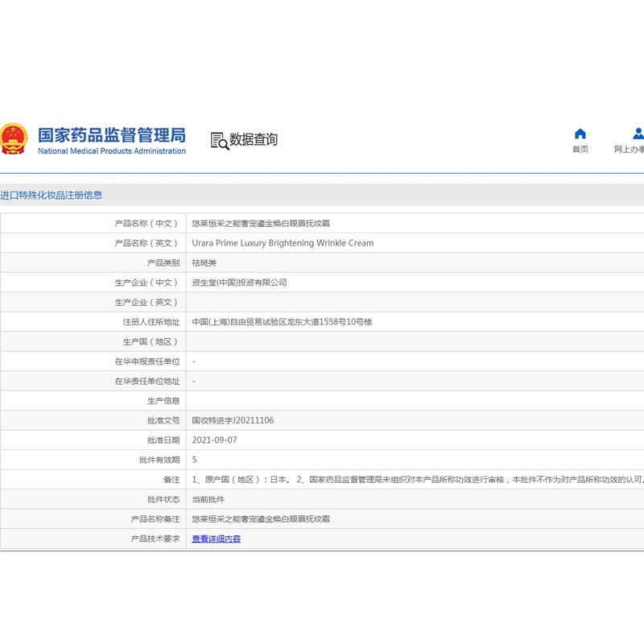Click the 产品名称（英文） label cell
644x644 pixels.
(x=93, y=243)
